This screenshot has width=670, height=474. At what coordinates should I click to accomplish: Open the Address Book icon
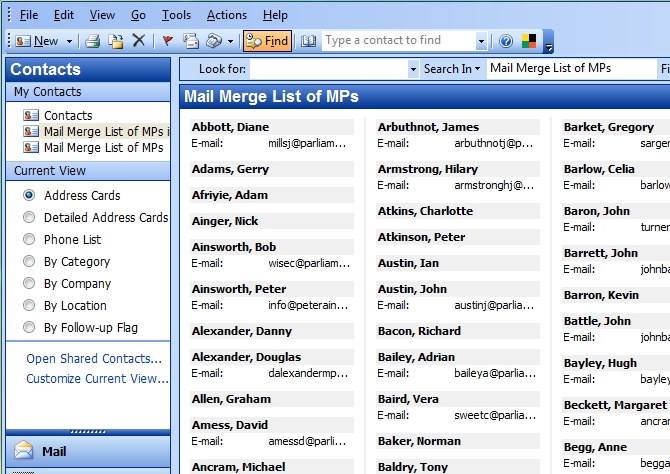click(x=309, y=41)
